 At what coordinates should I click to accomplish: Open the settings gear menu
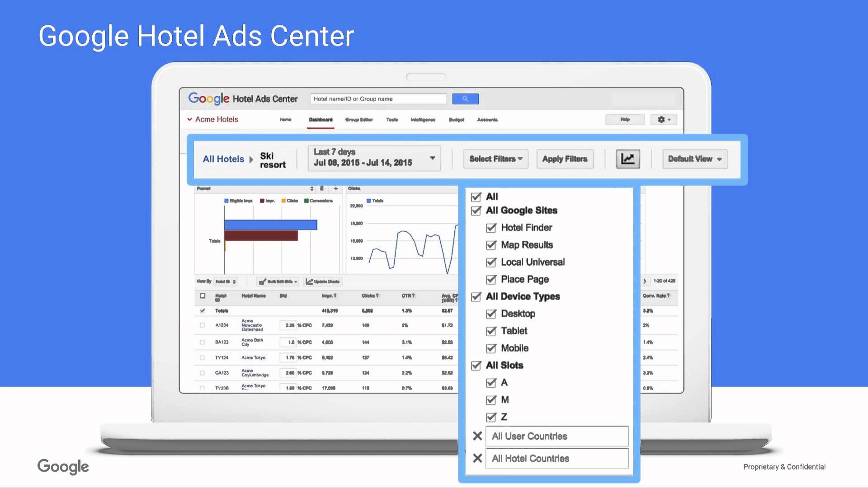click(663, 119)
